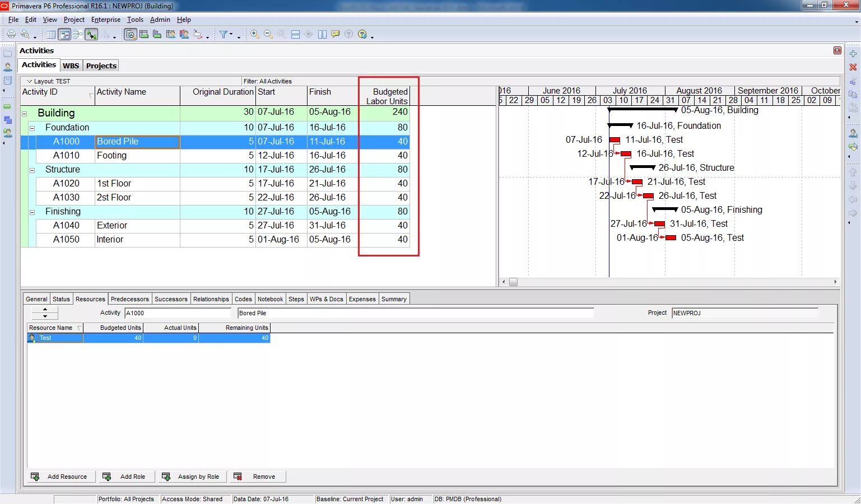The image size is (861, 504).
Task: Switch to the Projects tab
Action: (x=101, y=66)
